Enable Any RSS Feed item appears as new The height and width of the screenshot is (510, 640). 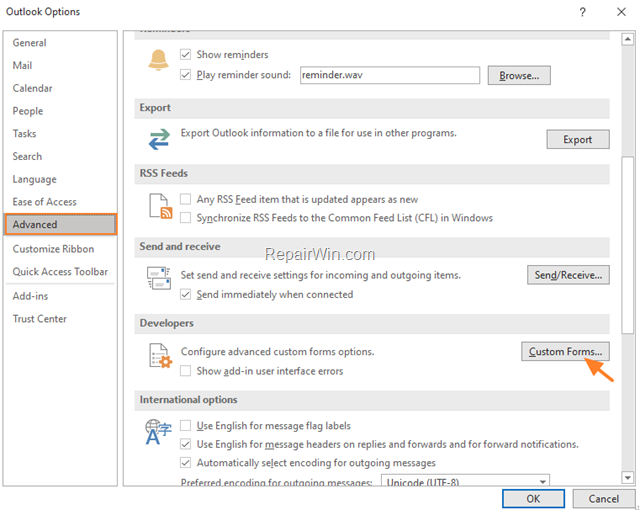click(185, 199)
